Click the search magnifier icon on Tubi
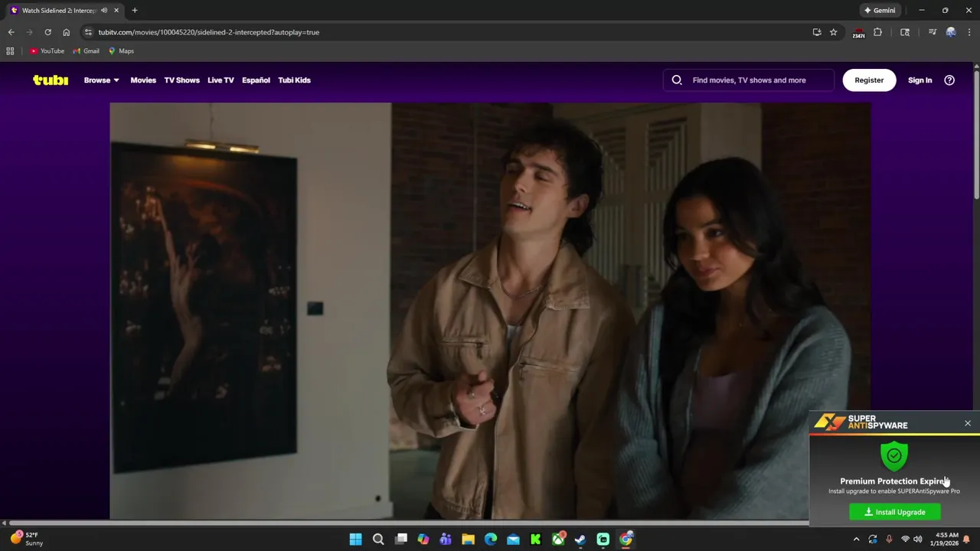980x551 pixels. pos(677,80)
